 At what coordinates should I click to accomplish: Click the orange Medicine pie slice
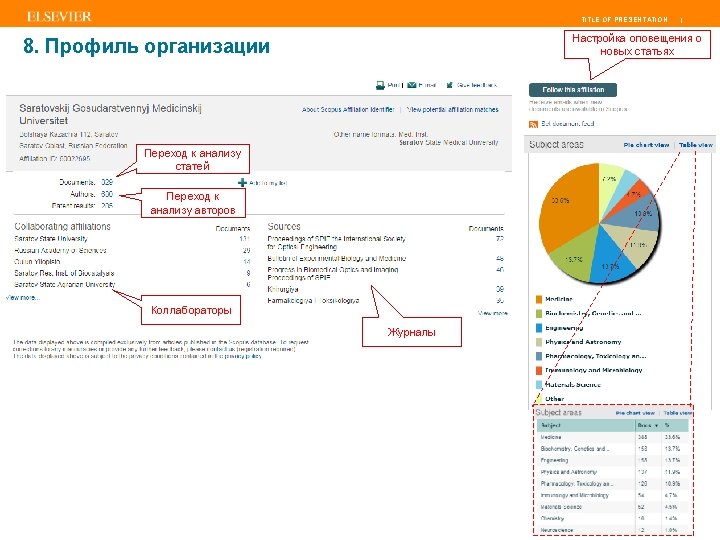tap(567, 207)
